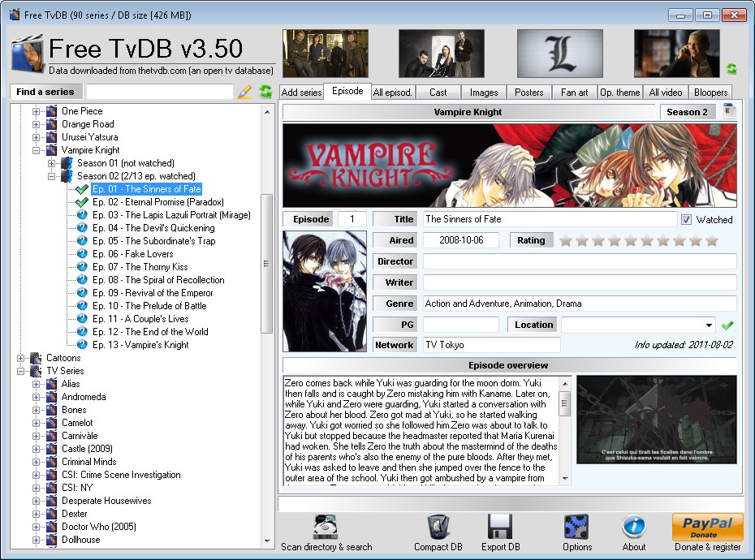
Task: Click the document icon next to Season 2
Action: click(729, 111)
